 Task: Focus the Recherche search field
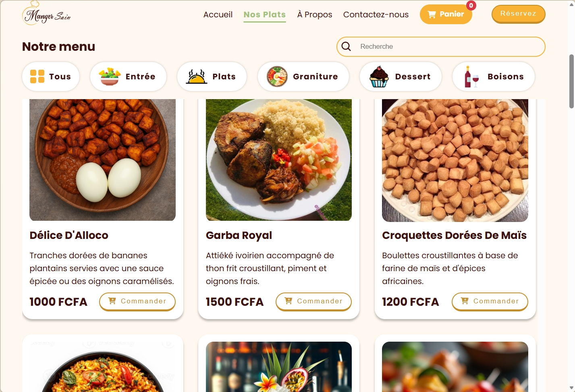(x=447, y=47)
